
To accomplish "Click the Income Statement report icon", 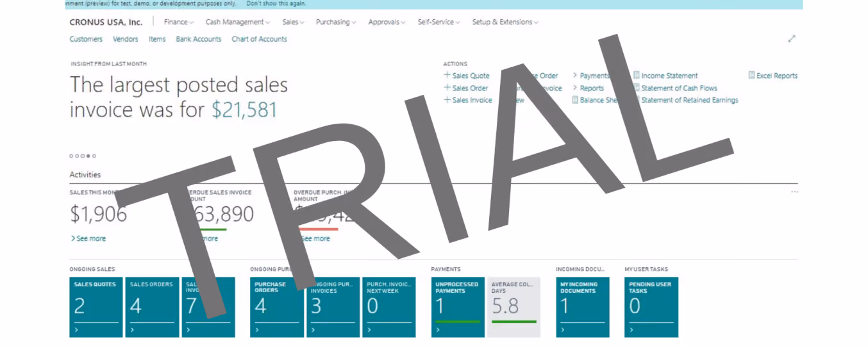I will 637,76.
